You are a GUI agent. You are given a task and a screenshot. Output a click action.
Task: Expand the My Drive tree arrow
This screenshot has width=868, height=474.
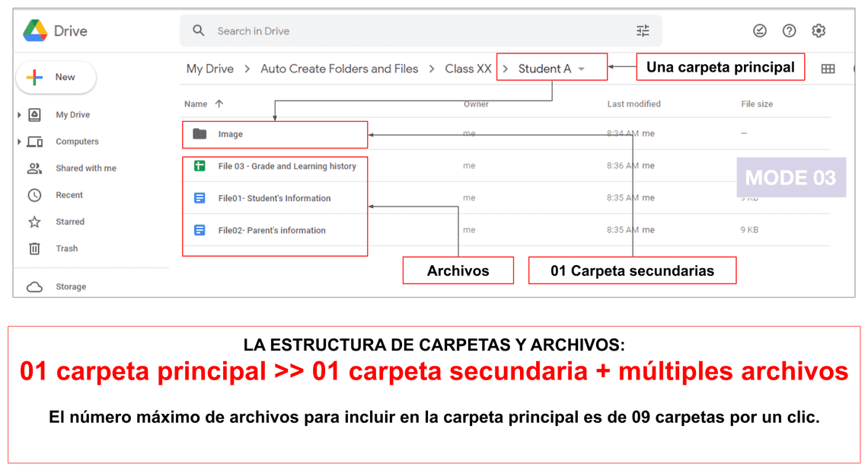click(x=19, y=115)
